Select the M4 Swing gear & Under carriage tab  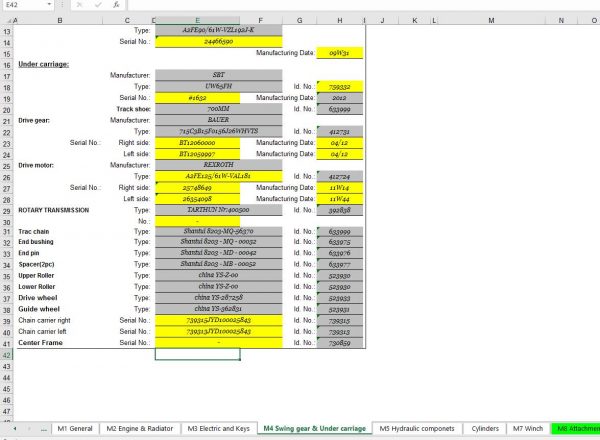[315, 429]
